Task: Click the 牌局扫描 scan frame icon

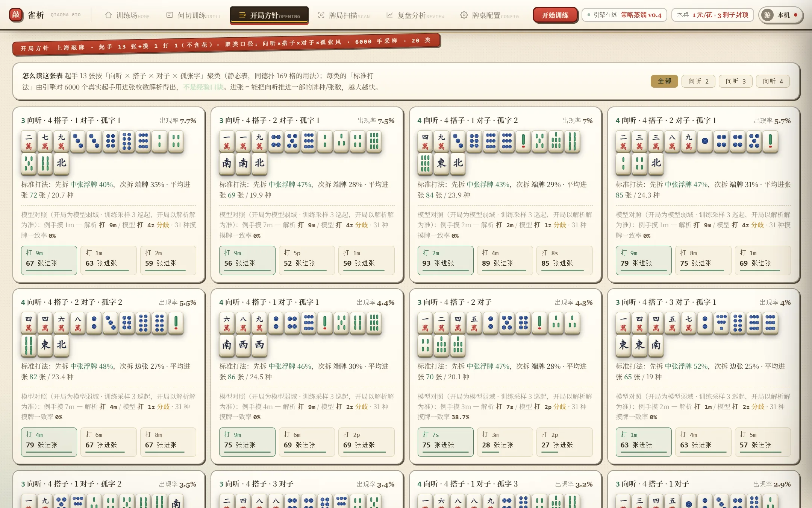Action: pos(321,15)
